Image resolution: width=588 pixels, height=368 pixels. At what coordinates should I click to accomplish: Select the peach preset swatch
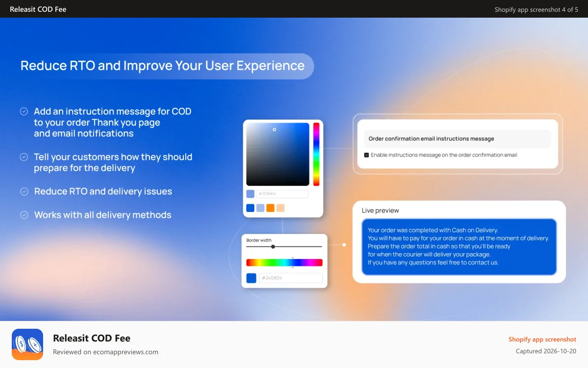pyautogui.click(x=280, y=208)
